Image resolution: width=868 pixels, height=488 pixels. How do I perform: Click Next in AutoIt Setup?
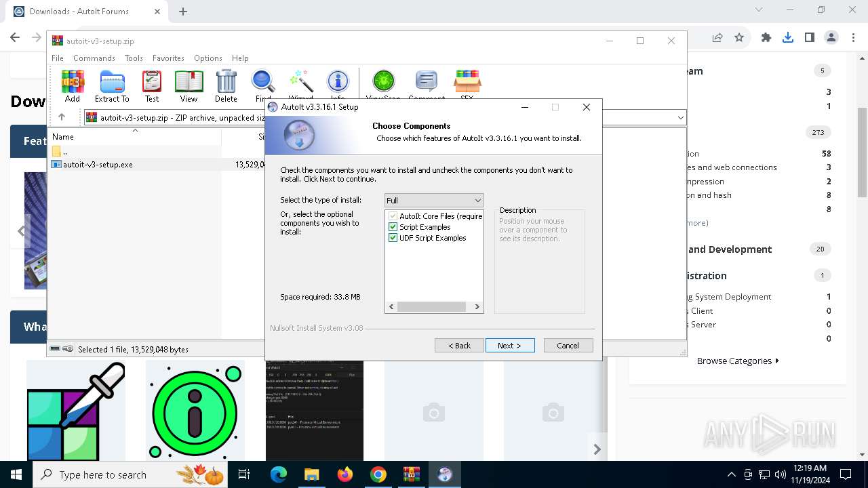coord(510,346)
